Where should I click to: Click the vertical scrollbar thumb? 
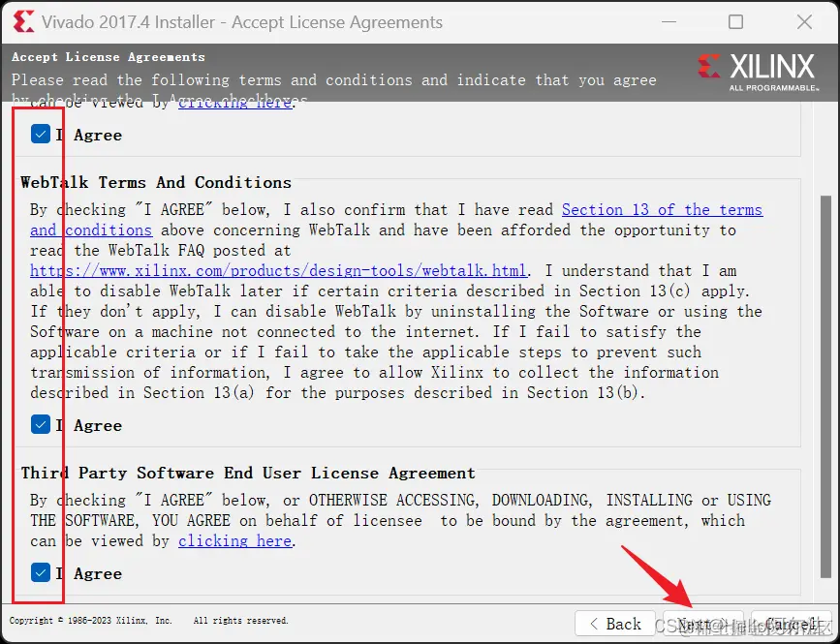pyautogui.click(x=825, y=386)
